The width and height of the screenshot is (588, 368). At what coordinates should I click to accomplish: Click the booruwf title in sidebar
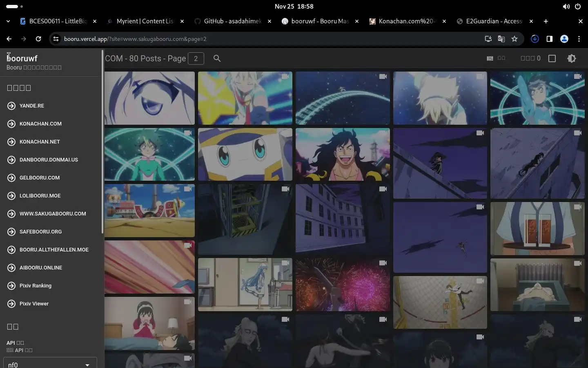pyautogui.click(x=22, y=58)
